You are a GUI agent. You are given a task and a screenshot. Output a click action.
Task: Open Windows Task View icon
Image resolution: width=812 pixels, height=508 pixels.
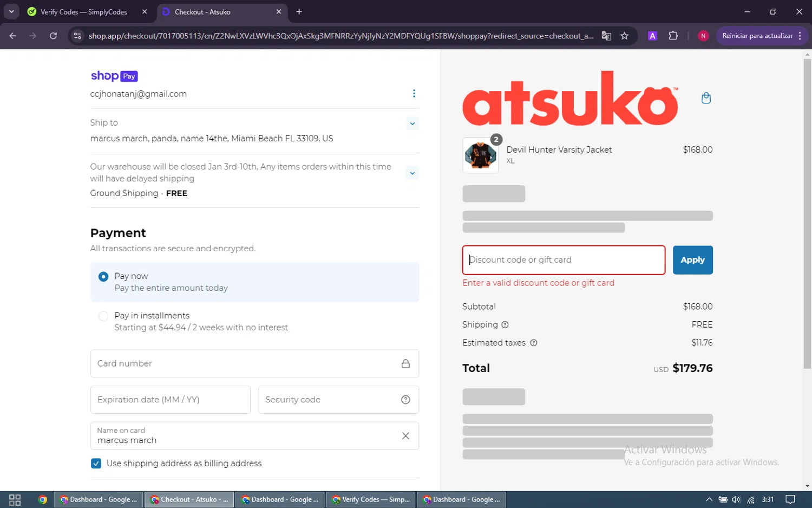point(15,500)
